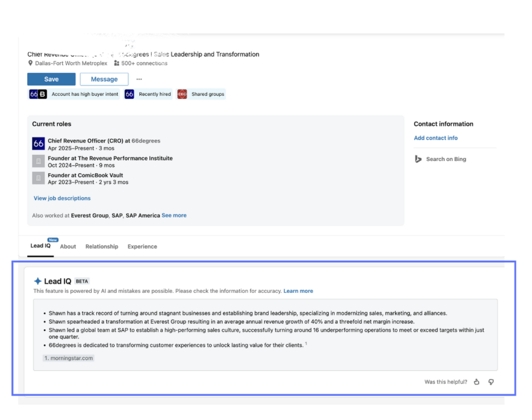Click the SAP America company name
Screen dimensions: 532x420
click(143, 216)
